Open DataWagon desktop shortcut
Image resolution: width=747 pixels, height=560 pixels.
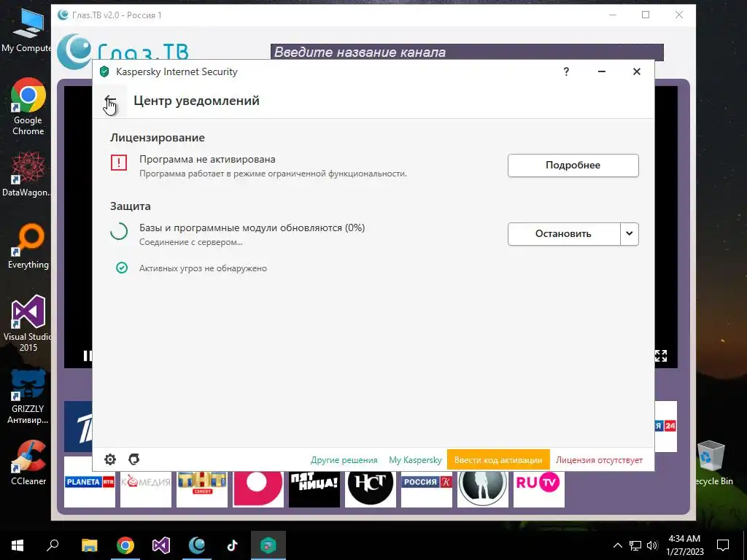pyautogui.click(x=26, y=174)
